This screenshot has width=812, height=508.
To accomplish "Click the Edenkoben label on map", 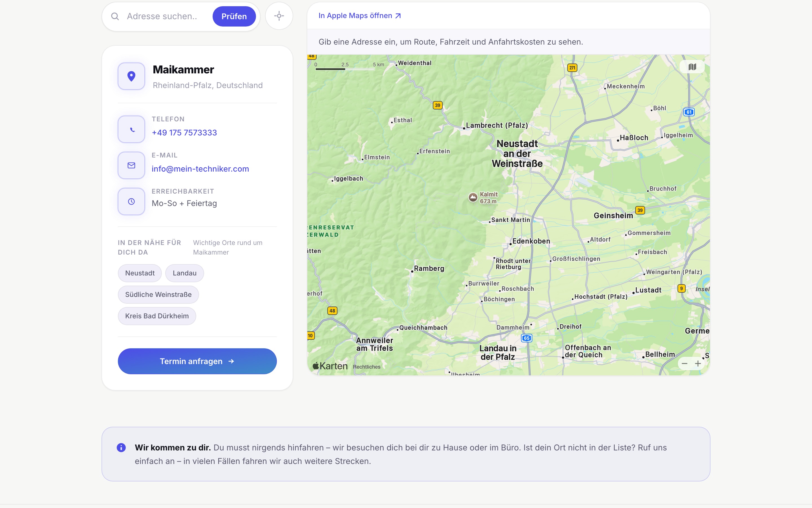I will [531, 241].
